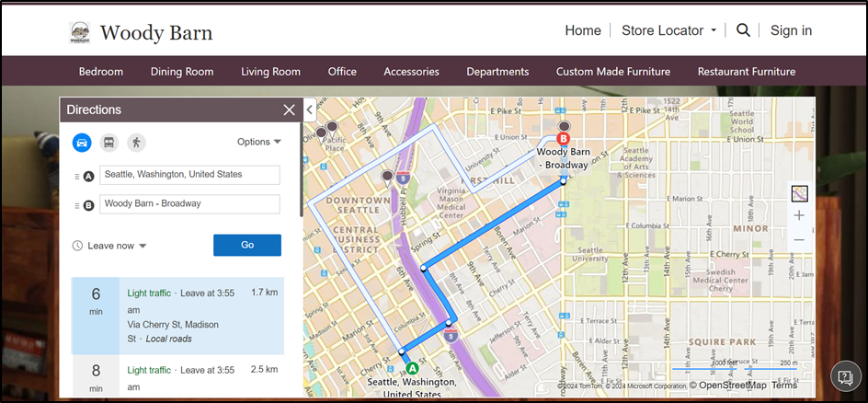Click the Sign in link
Viewport: 868px width, 403px height.
coord(791,30)
